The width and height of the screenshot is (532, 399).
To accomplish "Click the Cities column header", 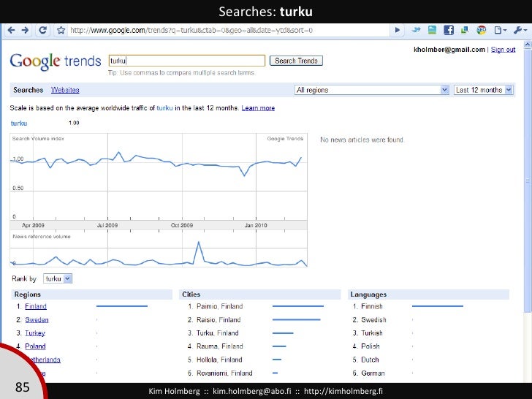I will [259, 294].
